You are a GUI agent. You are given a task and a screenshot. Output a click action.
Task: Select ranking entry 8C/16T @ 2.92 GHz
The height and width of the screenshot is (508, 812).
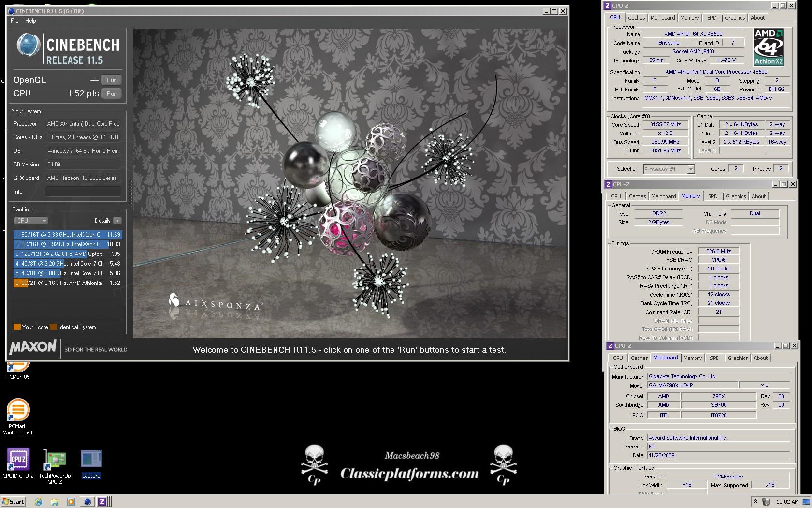click(68, 244)
